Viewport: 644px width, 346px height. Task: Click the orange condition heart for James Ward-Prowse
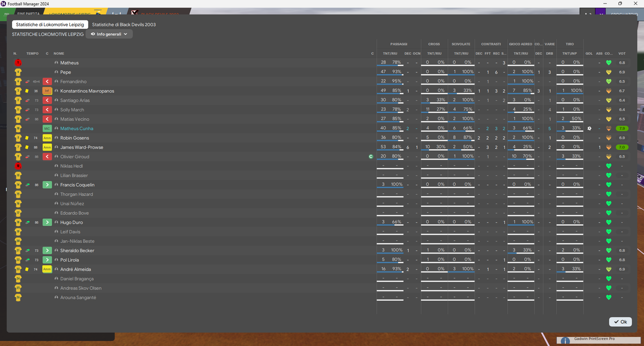click(608, 147)
